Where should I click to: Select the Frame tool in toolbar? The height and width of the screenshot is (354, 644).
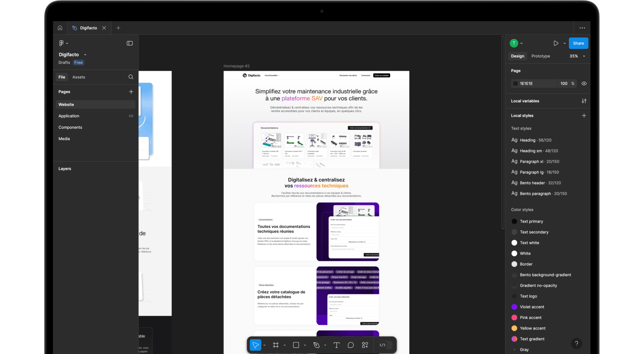coord(275,345)
